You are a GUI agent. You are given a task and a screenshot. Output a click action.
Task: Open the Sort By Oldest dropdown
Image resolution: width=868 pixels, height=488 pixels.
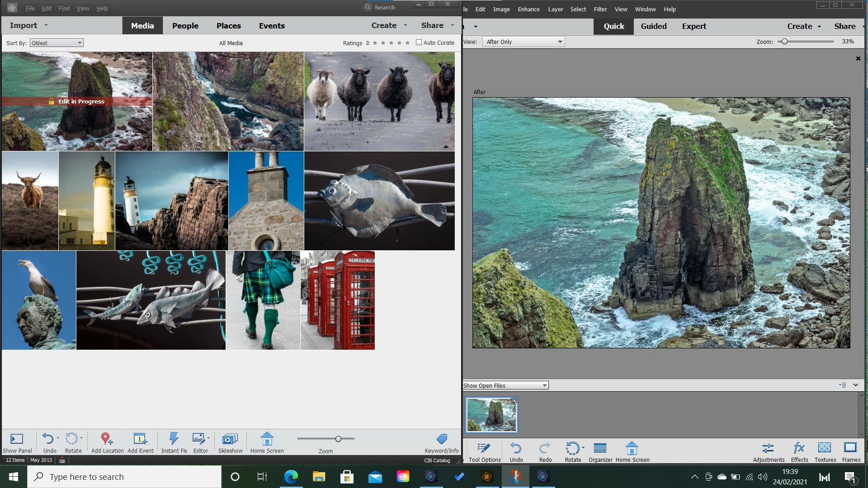tap(57, 43)
